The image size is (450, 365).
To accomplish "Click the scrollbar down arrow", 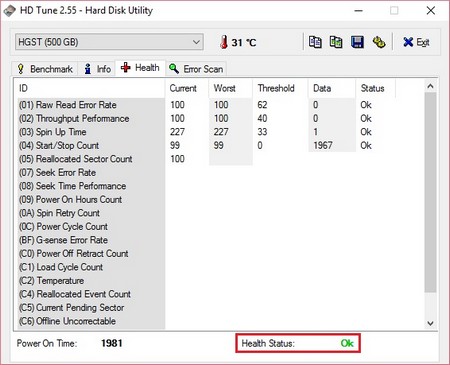I will pyautogui.click(x=430, y=323).
